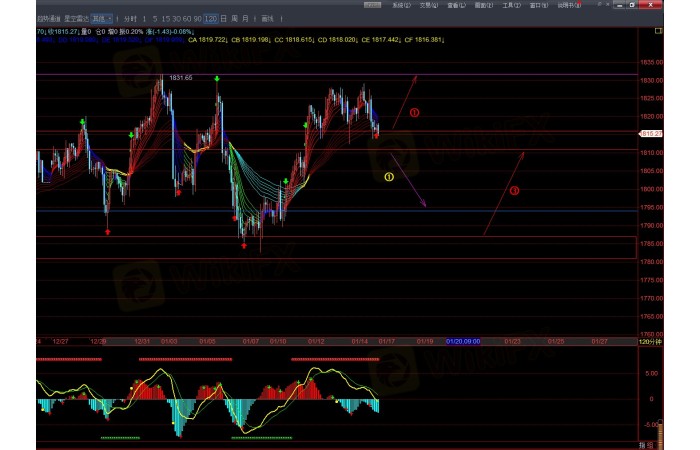The width and height of the screenshot is (700, 450).
Task: Open the 工具 menu in menu bar
Action: [x=511, y=5]
